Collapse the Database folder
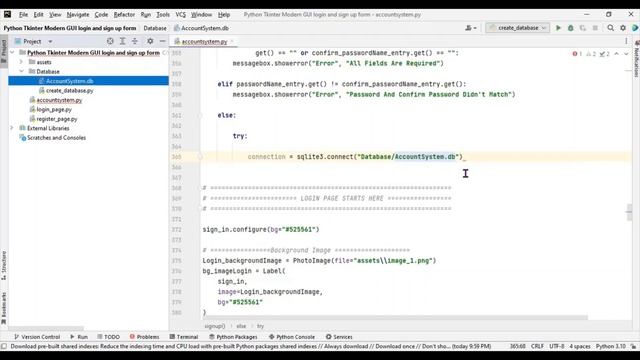The image size is (640, 360). tap(21, 71)
